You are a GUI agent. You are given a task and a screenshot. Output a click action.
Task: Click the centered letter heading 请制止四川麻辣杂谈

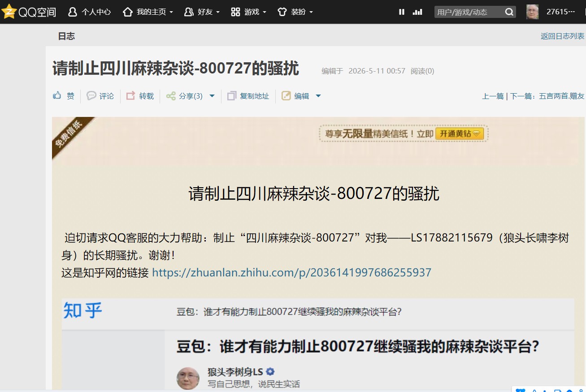[314, 194]
